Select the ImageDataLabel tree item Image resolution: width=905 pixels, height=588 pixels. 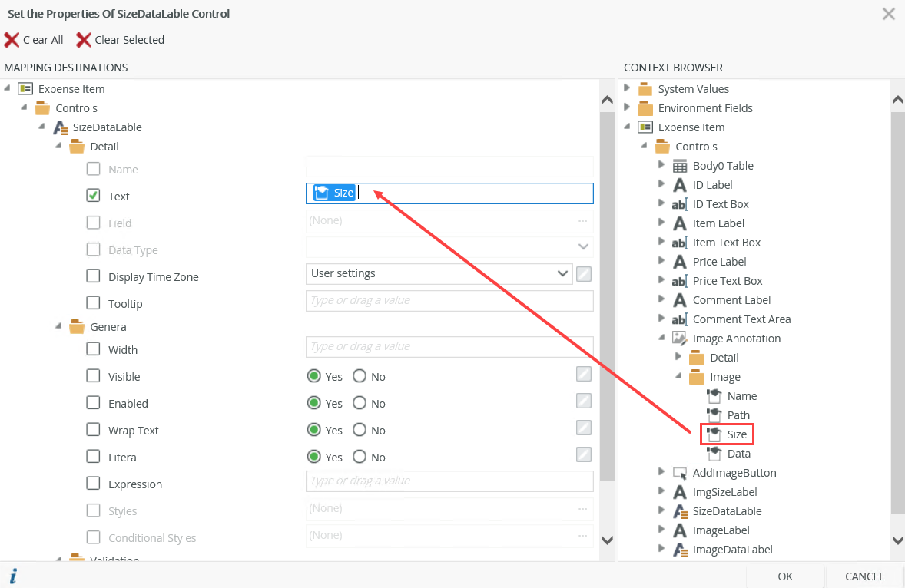[732, 550]
